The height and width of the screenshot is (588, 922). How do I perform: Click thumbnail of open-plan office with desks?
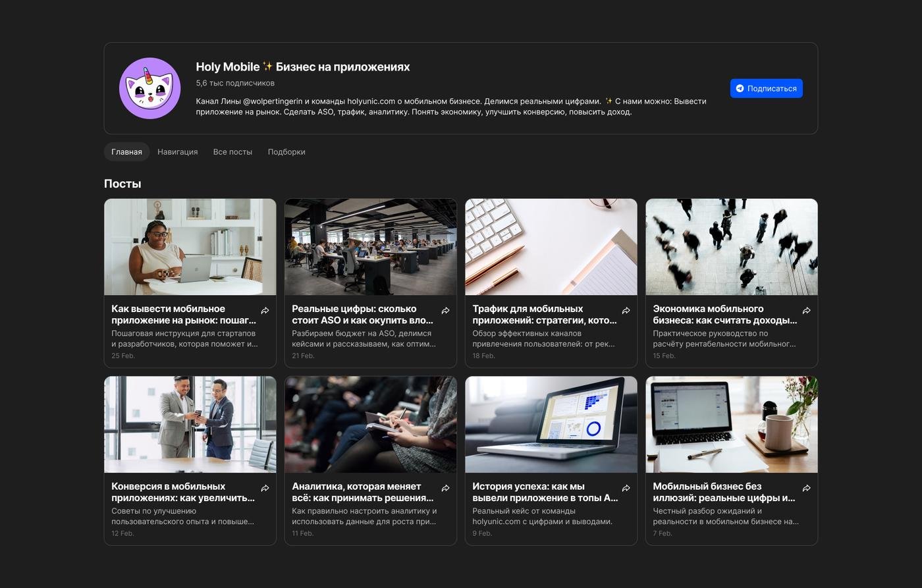coord(371,247)
